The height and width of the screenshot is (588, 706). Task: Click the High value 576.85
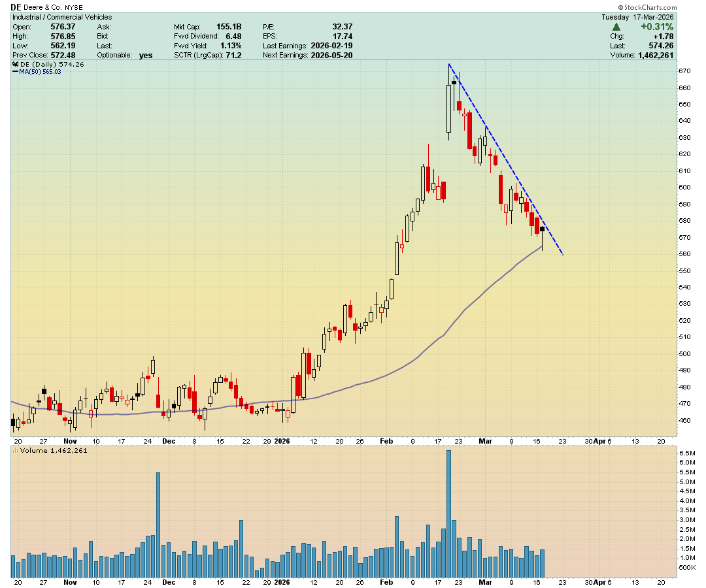pyautogui.click(x=63, y=36)
